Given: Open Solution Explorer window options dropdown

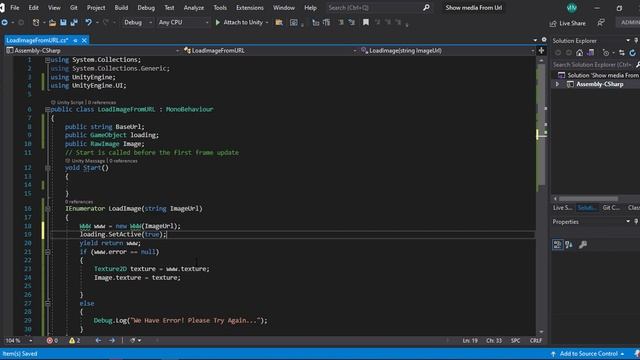Looking at the screenshot, I should click(x=628, y=40).
